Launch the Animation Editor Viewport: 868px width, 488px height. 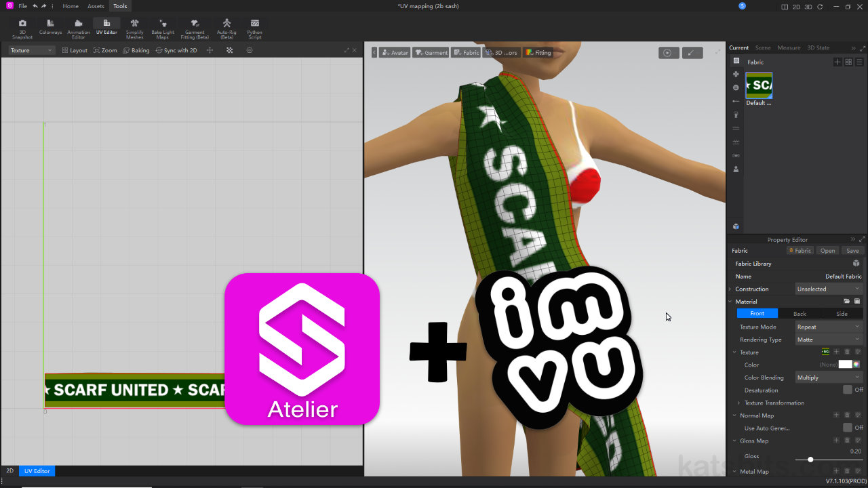[79, 28]
